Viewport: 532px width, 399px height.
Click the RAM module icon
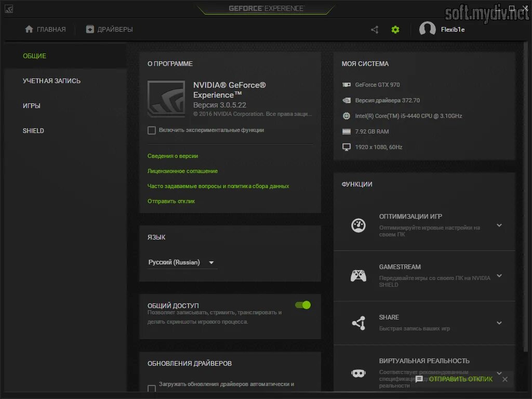click(347, 131)
